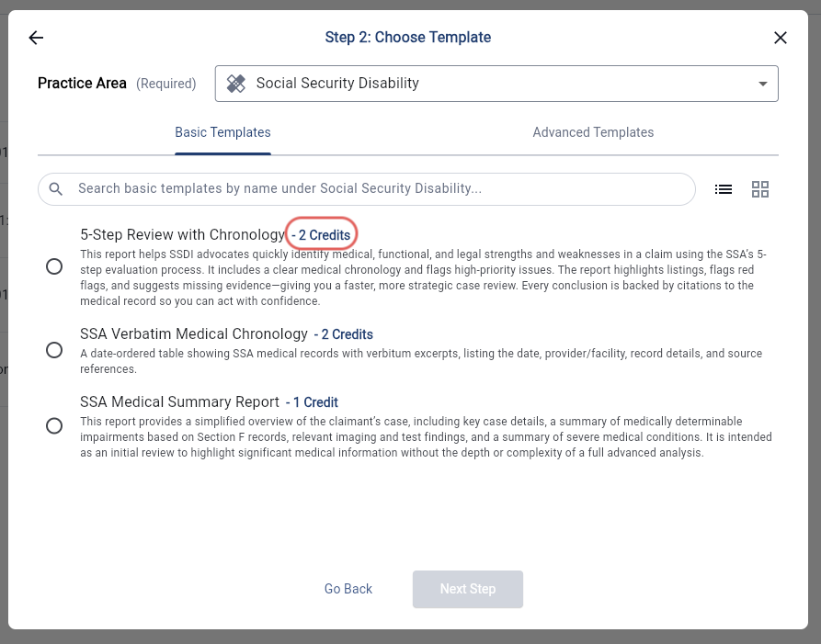The height and width of the screenshot is (644, 821).
Task: Click the SSA Verbatim Medical Chronology title
Action: point(194,334)
